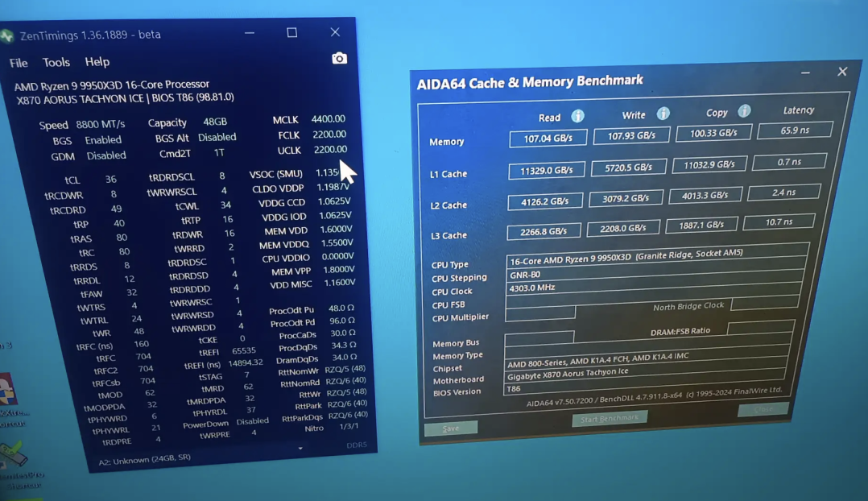
Task: Click the tCL value 36
Action: [x=111, y=179]
